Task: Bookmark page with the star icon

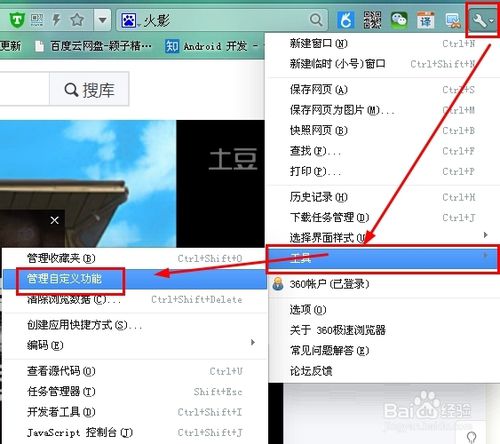Action: [77, 20]
